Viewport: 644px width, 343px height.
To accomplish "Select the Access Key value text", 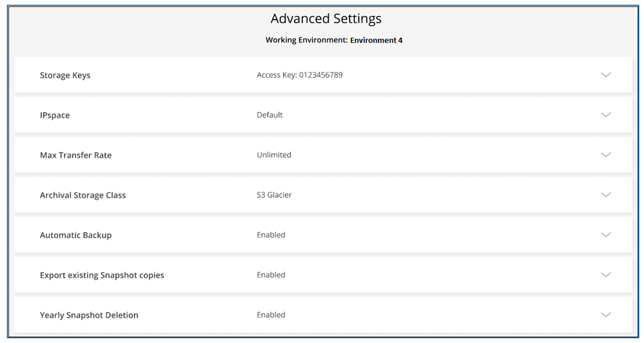I will click(x=299, y=75).
